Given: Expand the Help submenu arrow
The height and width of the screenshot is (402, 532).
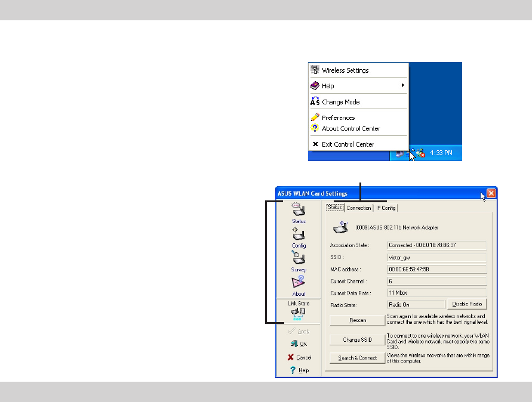Looking at the screenshot, I should coord(403,85).
